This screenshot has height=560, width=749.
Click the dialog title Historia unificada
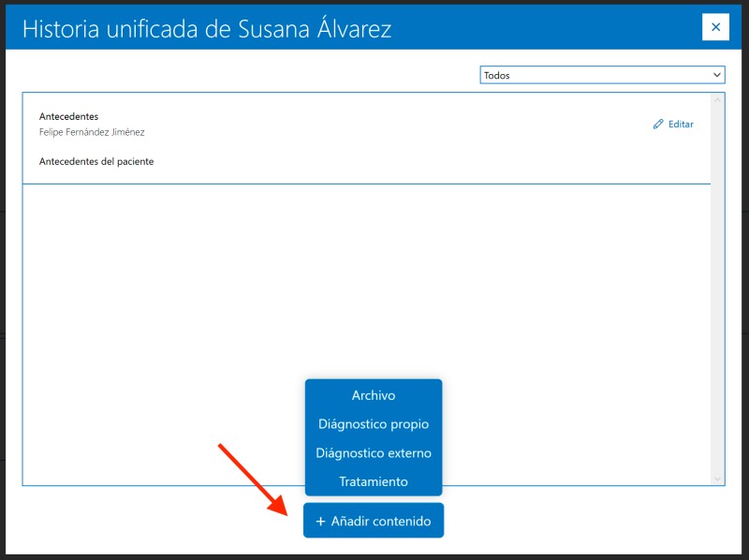click(206, 28)
